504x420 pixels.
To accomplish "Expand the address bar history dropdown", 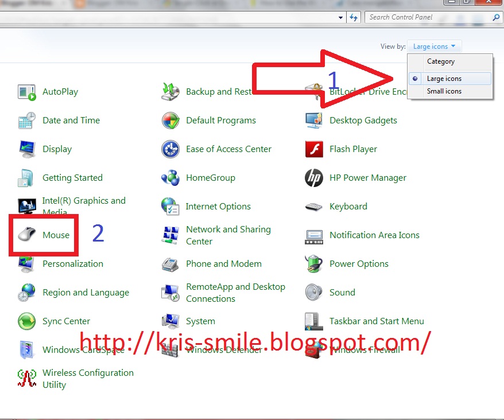I will point(340,17).
